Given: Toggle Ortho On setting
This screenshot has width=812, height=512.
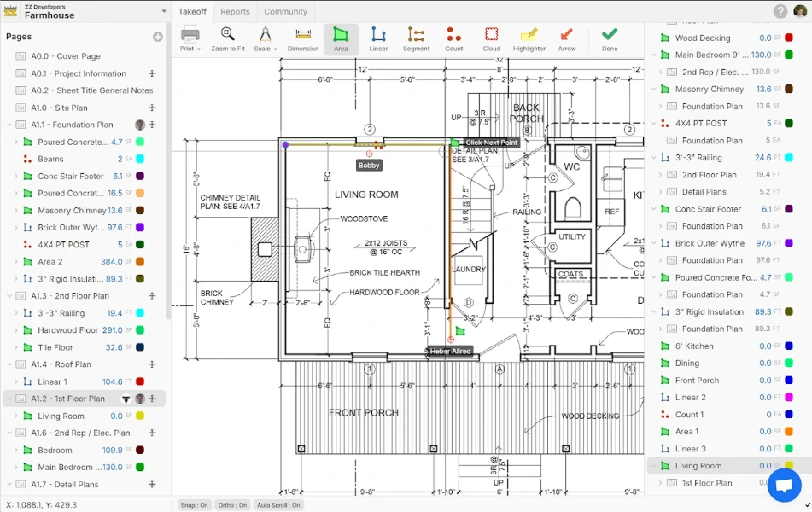Looking at the screenshot, I should pyautogui.click(x=232, y=505).
